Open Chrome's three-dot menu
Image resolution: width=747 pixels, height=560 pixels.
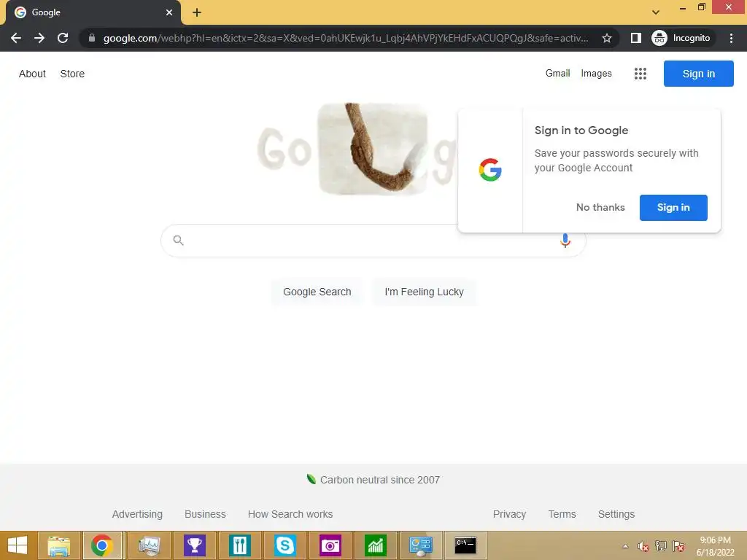[x=731, y=38]
